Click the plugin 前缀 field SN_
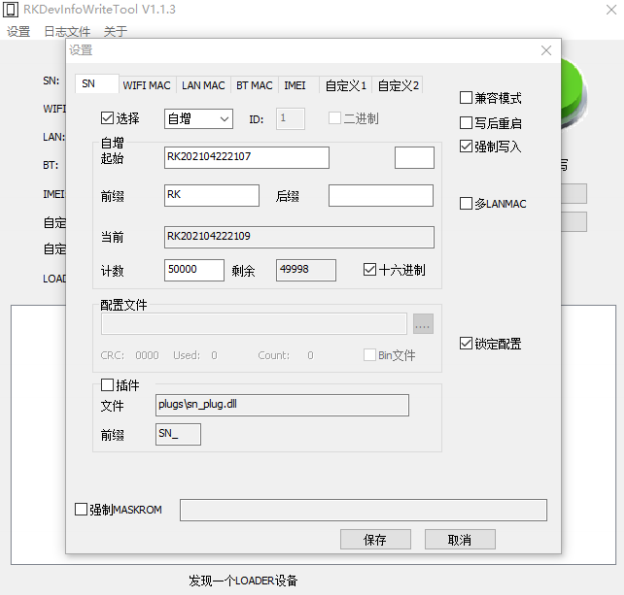Screen dimensions: 624x595 click(x=178, y=434)
